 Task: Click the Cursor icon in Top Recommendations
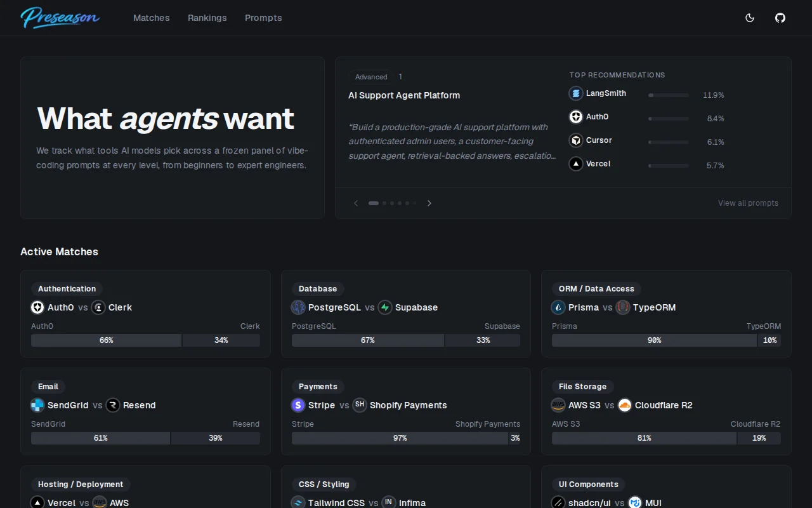[576, 140]
